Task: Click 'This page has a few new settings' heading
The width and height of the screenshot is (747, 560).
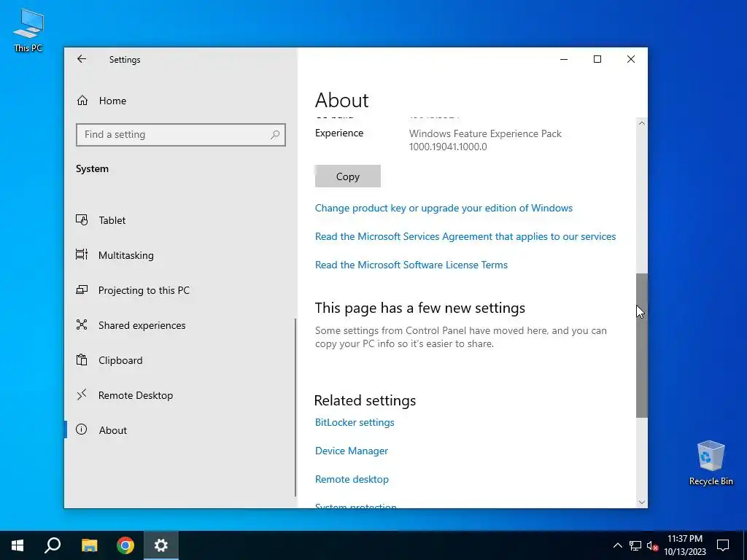Action: click(x=419, y=308)
